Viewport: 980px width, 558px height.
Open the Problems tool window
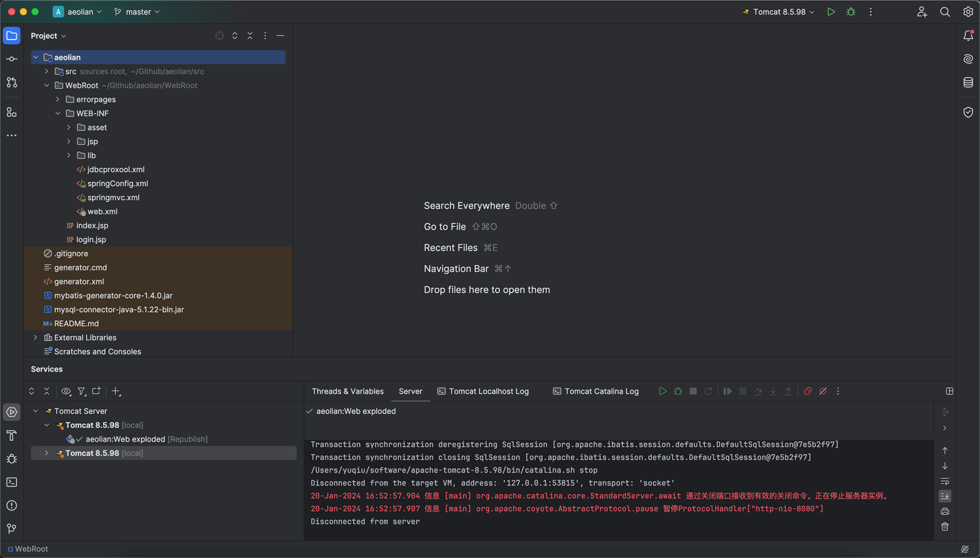click(12, 505)
